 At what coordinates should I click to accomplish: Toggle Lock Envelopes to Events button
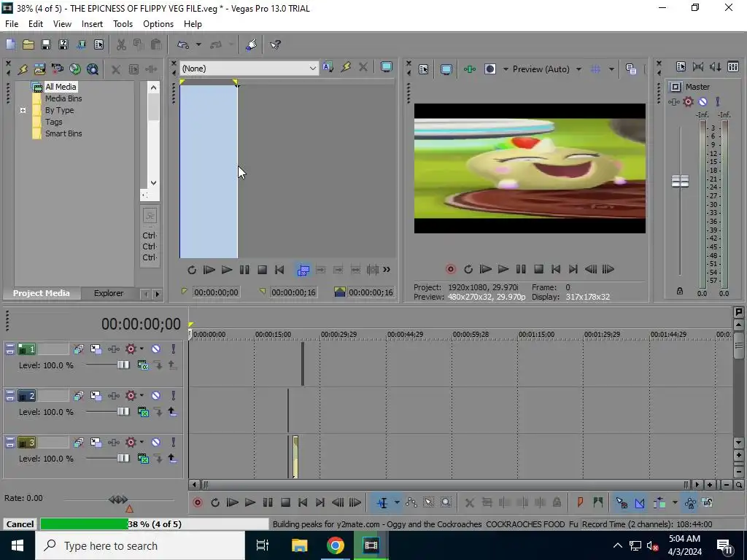(x=690, y=502)
